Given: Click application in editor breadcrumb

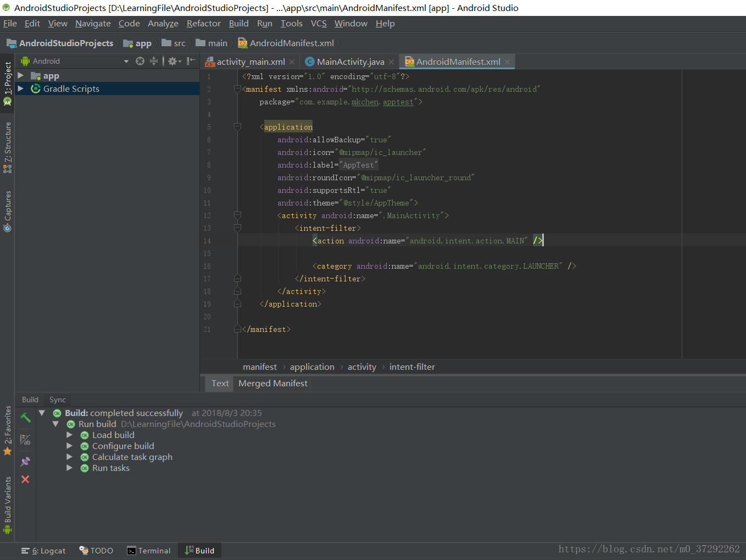Looking at the screenshot, I should point(312,367).
